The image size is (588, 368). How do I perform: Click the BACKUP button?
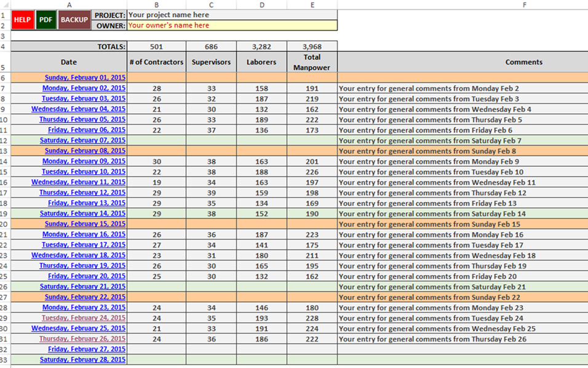[74, 20]
